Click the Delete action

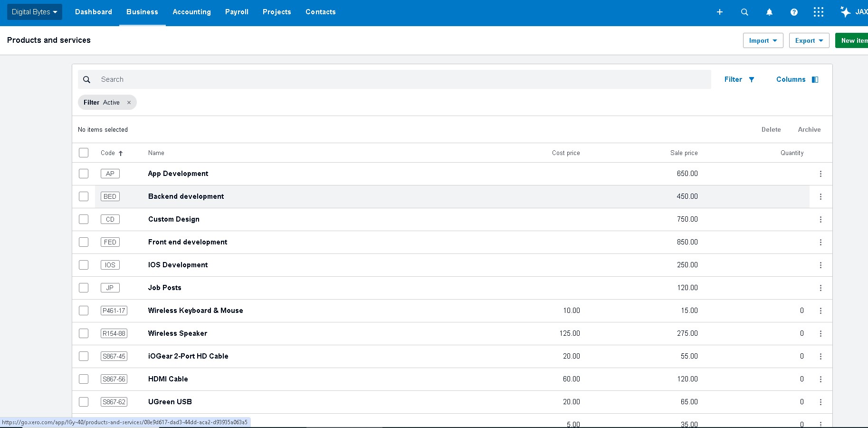tap(771, 129)
